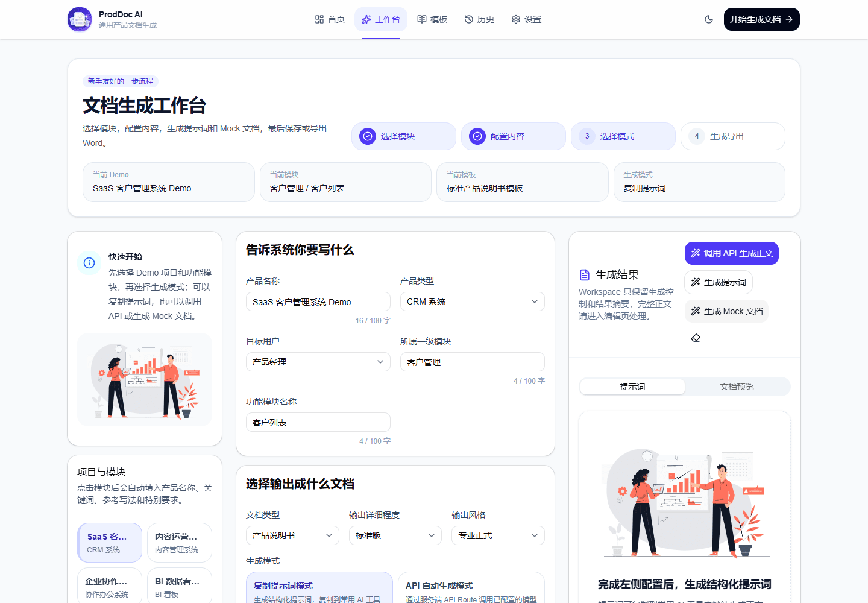Toggle dark mode moon icon
The image size is (868, 603).
[x=709, y=19]
